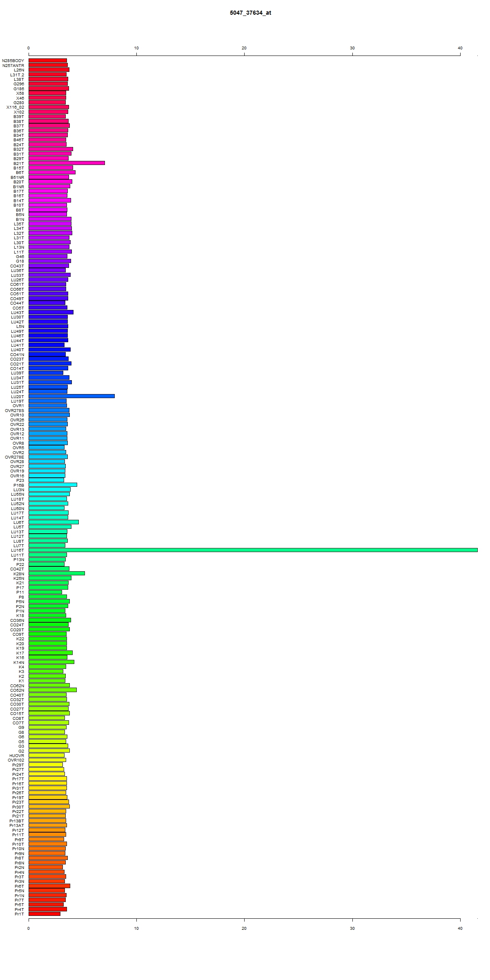Select the OVR278S label
Viewport: 490px width, 980px height.
[14, 410]
